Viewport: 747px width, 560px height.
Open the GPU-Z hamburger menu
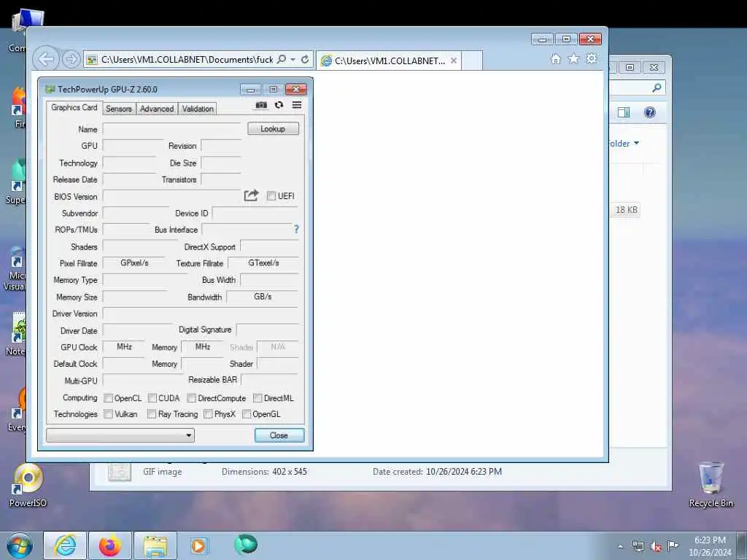pyautogui.click(x=297, y=105)
